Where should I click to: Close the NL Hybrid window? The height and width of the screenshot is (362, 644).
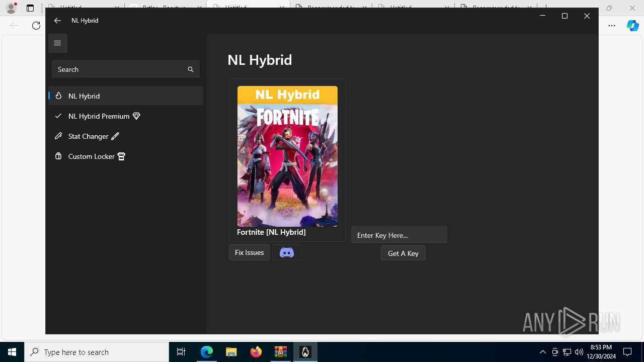[x=587, y=16]
